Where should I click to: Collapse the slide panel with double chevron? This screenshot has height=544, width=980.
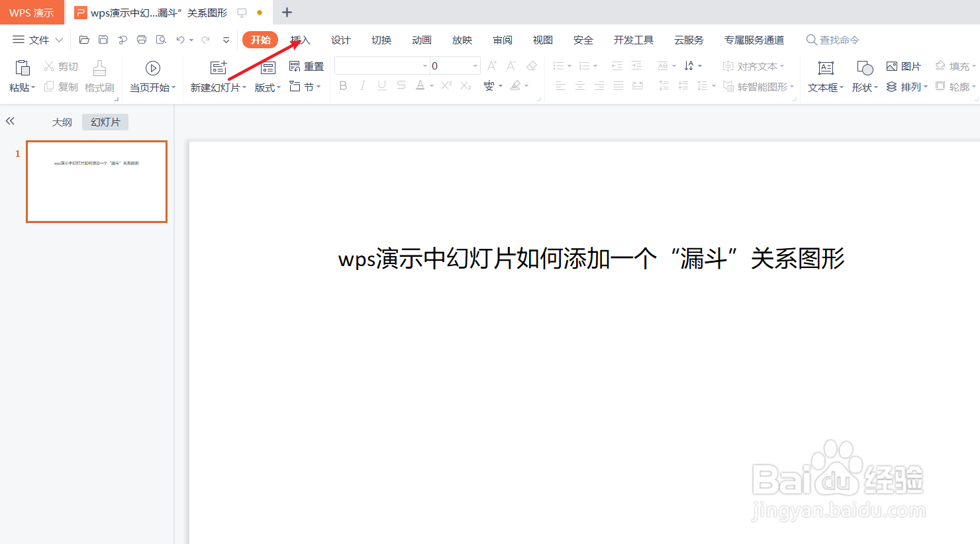[10, 121]
